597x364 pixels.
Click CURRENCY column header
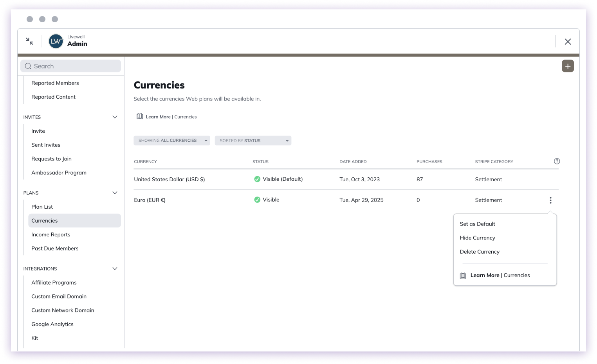[145, 162]
